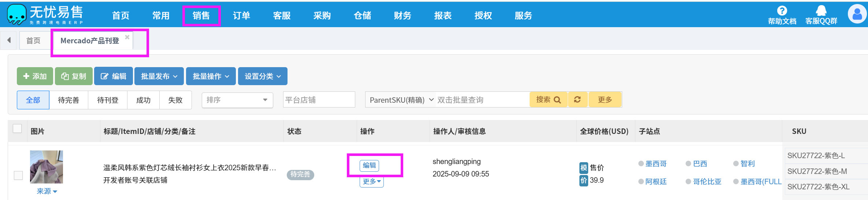Open the user profile avatar
The width and height of the screenshot is (868, 200).
click(857, 14)
